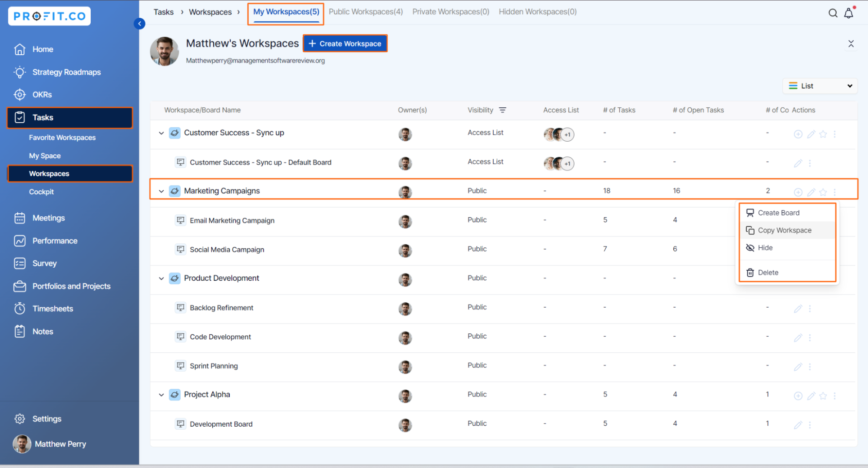The image size is (868, 468).
Task: Hide the workspace from the context menu
Action: pos(765,248)
